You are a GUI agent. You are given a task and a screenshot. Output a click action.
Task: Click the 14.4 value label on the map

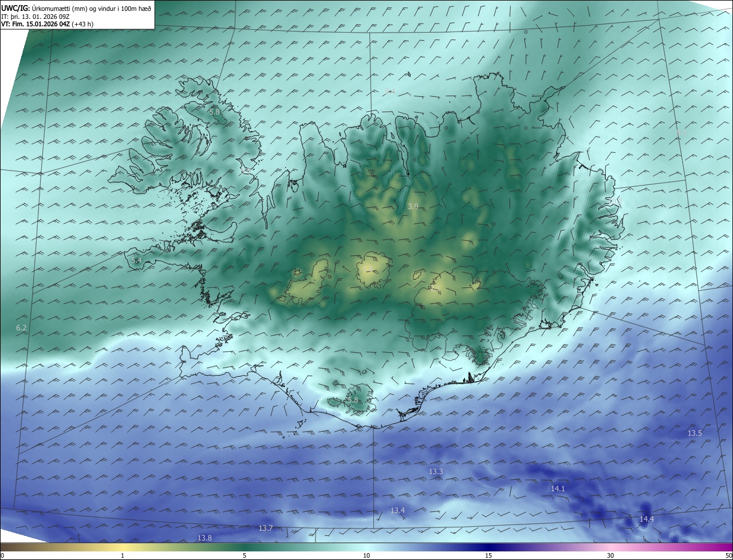[x=647, y=519]
